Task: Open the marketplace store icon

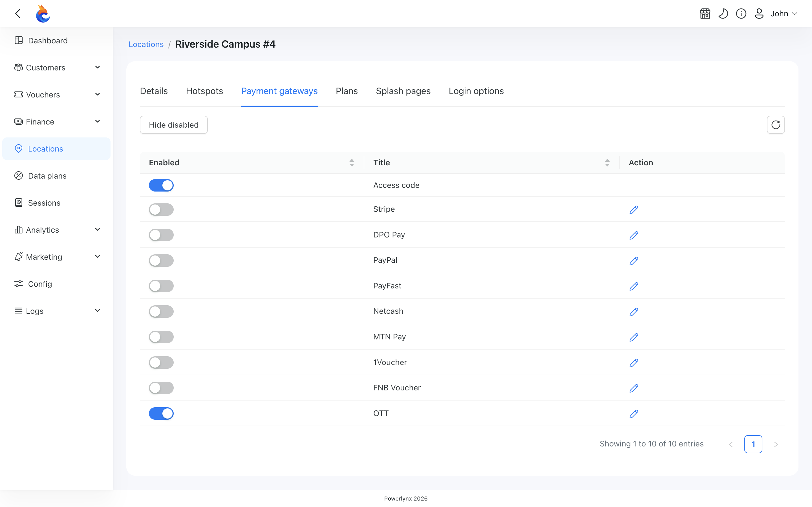Action: point(705,14)
